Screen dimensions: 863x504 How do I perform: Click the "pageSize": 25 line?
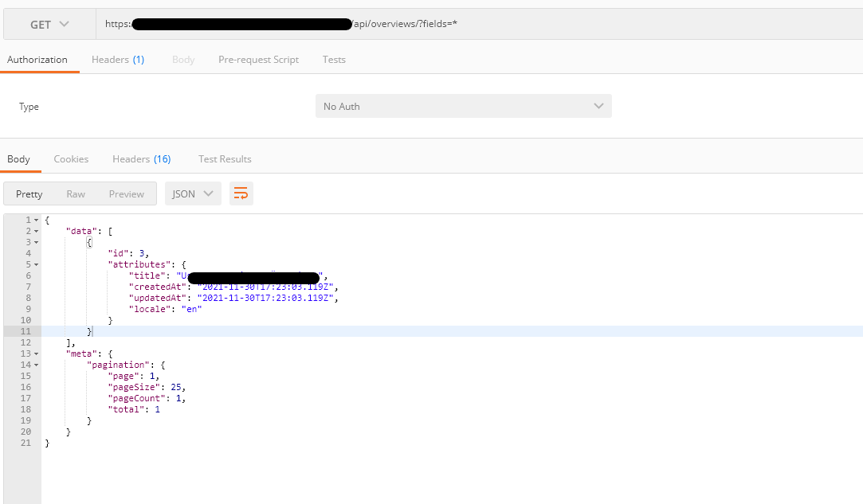147,387
